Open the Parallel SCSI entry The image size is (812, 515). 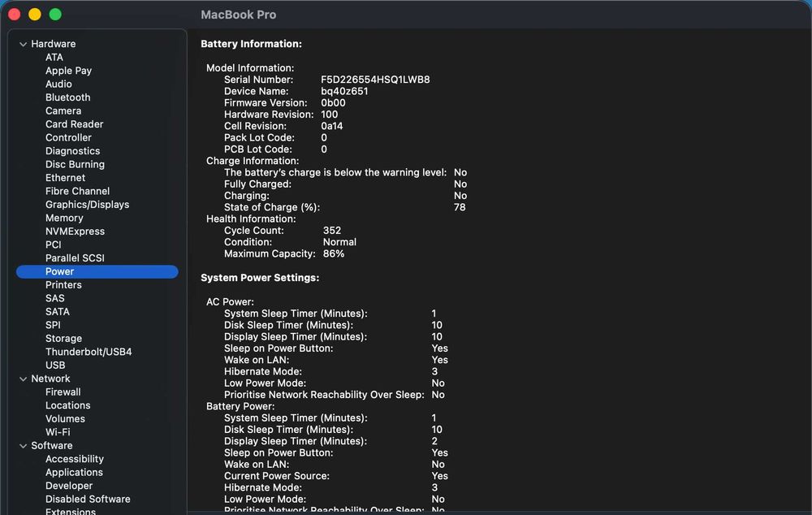tap(75, 258)
